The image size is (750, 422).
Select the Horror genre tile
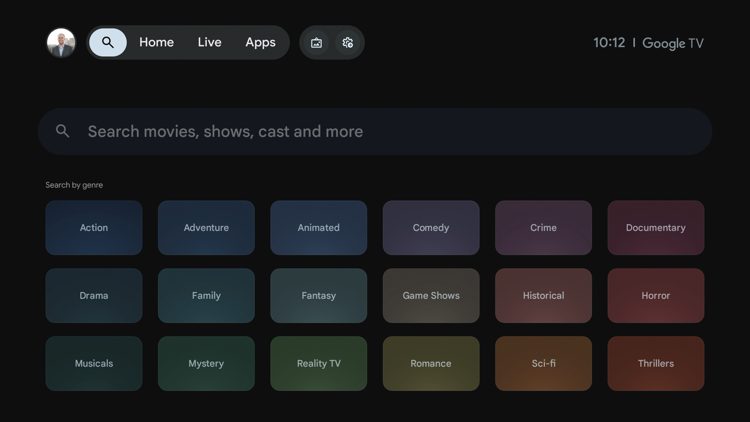[x=656, y=296]
